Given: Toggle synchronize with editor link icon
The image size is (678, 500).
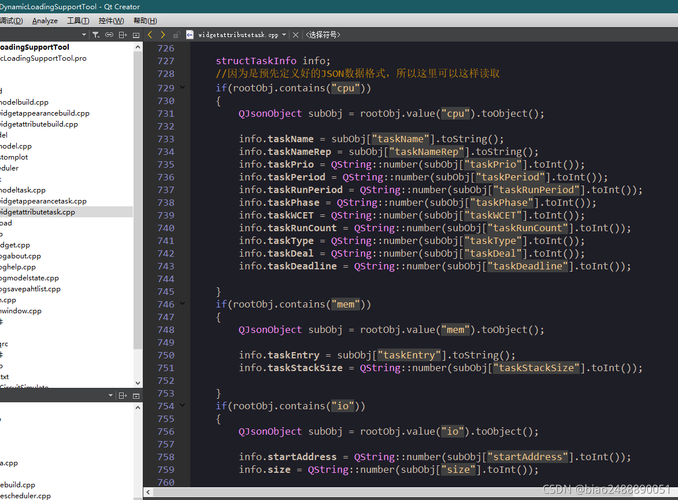Looking at the screenshot, I should [109, 35].
